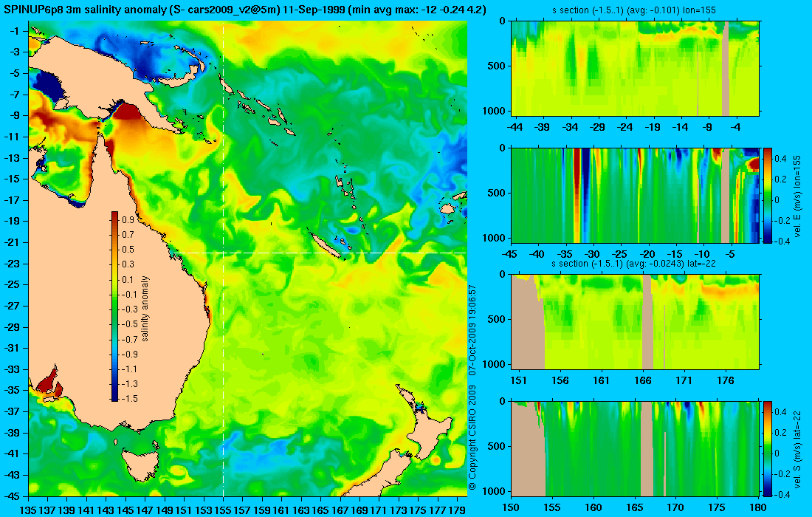Click the '-0.7' tick on salinity color bar
Viewport: 812px width, 517px height.
point(128,339)
